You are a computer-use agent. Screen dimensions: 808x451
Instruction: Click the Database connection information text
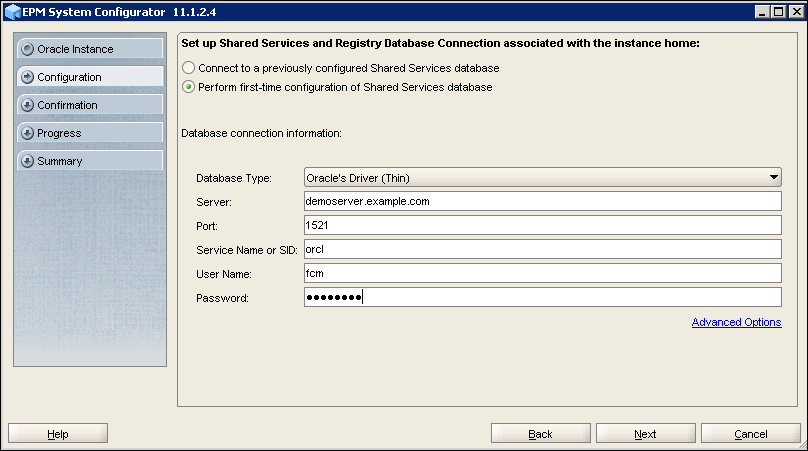tap(261, 133)
